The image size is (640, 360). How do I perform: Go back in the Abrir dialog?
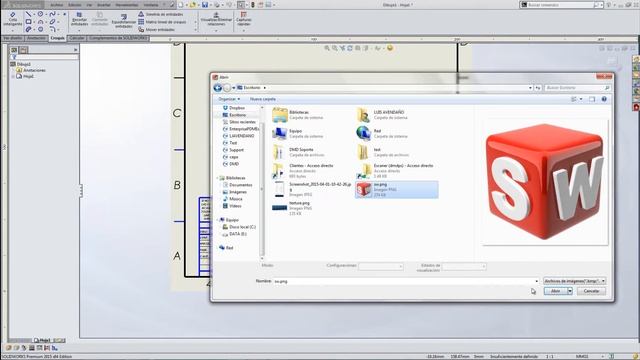[218, 88]
